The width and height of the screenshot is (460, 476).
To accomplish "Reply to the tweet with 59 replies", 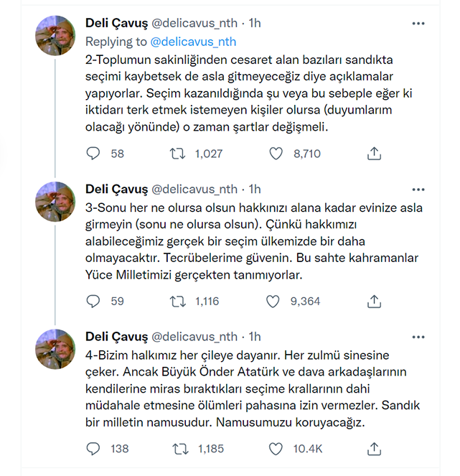I will tap(94, 302).
